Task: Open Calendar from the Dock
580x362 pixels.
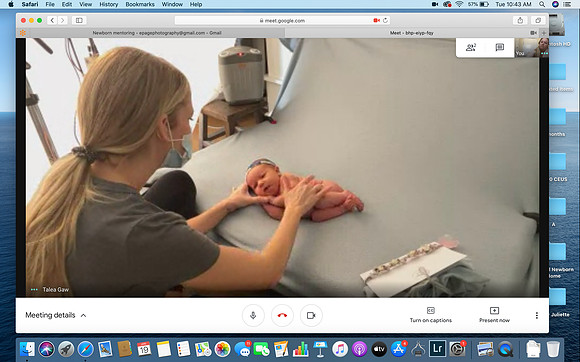Action: (x=144, y=349)
